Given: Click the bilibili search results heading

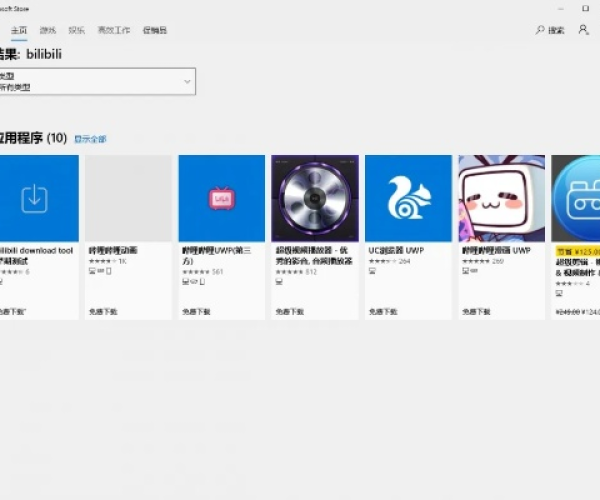Looking at the screenshot, I should pos(31,54).
